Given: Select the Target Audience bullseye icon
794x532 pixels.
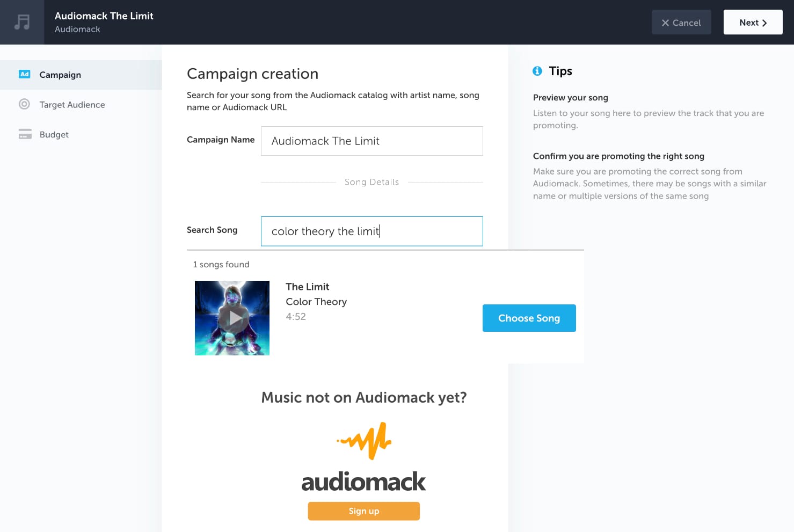Looking at the screenshot, I should [x=25, y=104].
